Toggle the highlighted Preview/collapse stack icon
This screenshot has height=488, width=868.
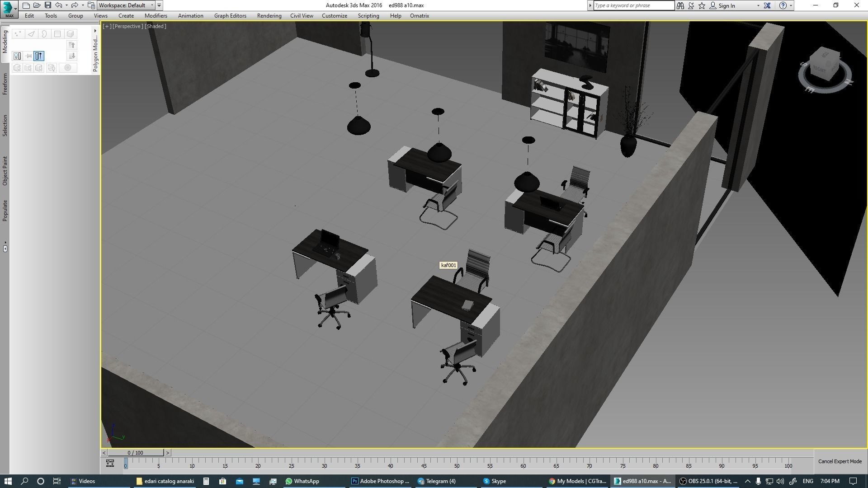click(39, 56)
